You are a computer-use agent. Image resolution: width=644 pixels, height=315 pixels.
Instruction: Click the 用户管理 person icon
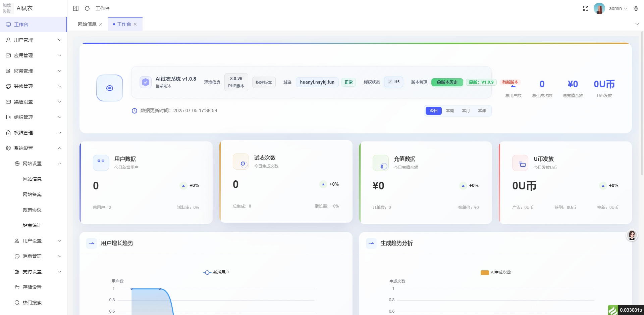coord(8,40)
